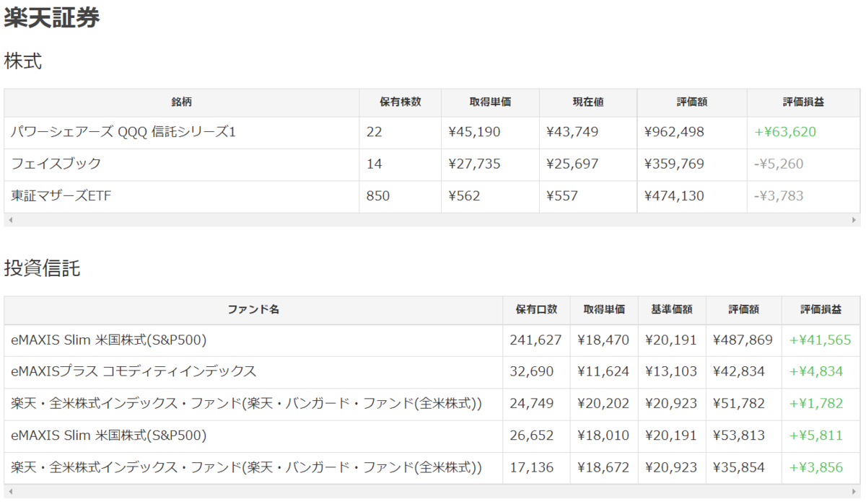Click the stock table horizontal scrollbar track
The height and width of the screenshot is (504, 866).
pos(432,220)
